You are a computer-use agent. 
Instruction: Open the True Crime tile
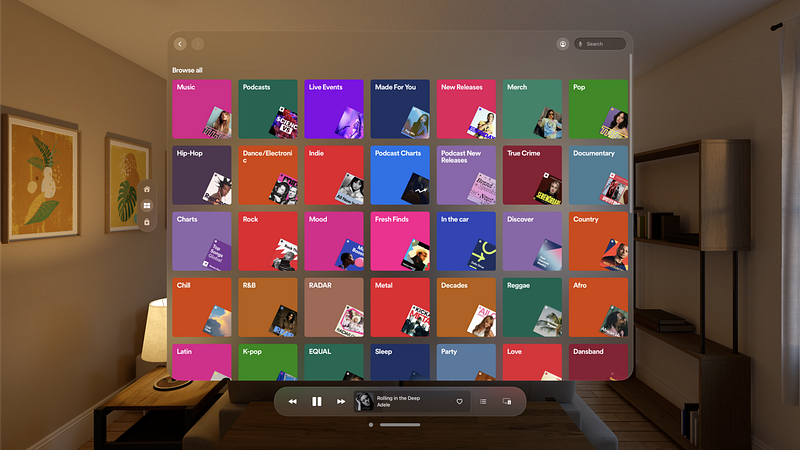pos(532,175)
